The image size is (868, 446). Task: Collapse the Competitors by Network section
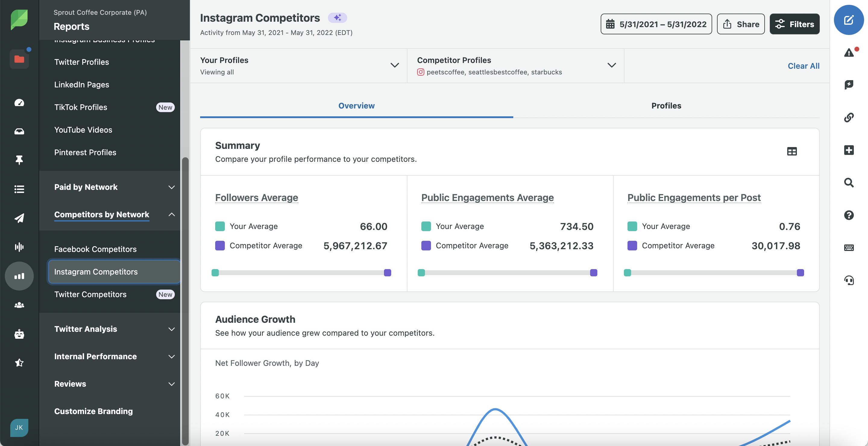[171, 215]
